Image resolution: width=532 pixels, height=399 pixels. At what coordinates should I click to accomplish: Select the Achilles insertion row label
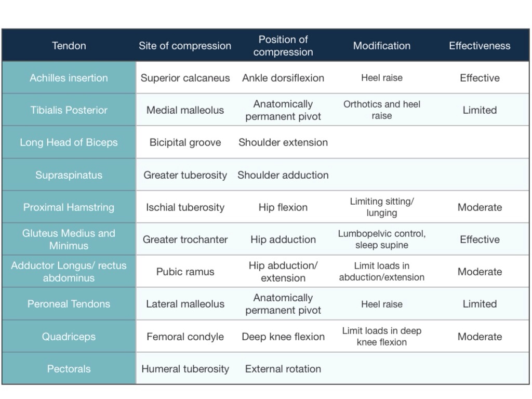coord(69,78)
